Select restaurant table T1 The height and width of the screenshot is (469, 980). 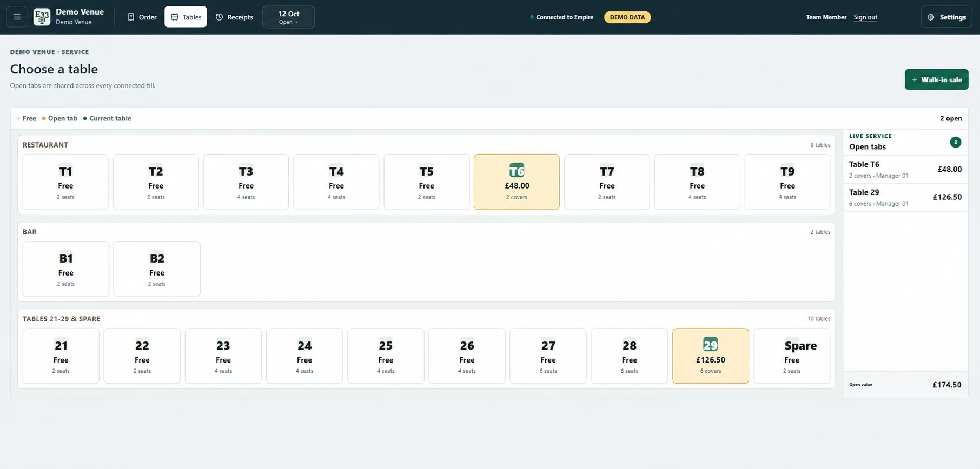coord(65,182)
